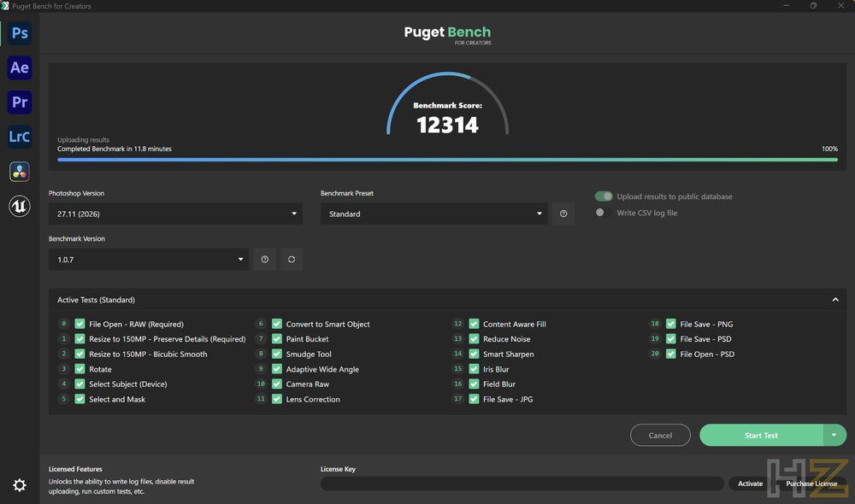The width and height of the screenshot is (855, 504).
Task: Uncheck File Save - PNG test
Action: (x=670, y=324)
